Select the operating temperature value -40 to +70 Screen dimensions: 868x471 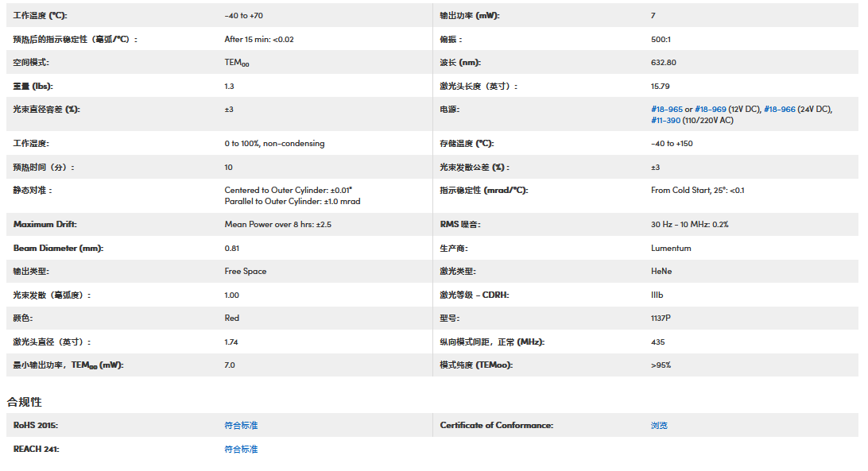(x=243, y=16)
